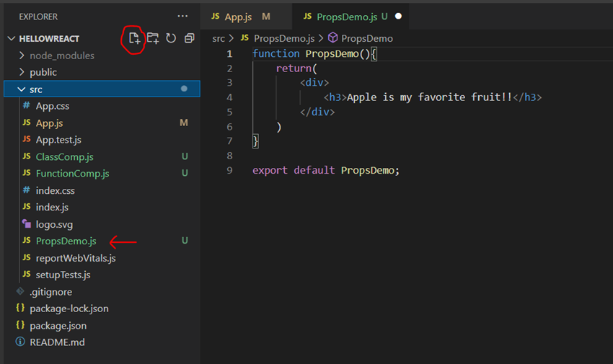Click the New File icon in Explorer

(x=134, y=38)
